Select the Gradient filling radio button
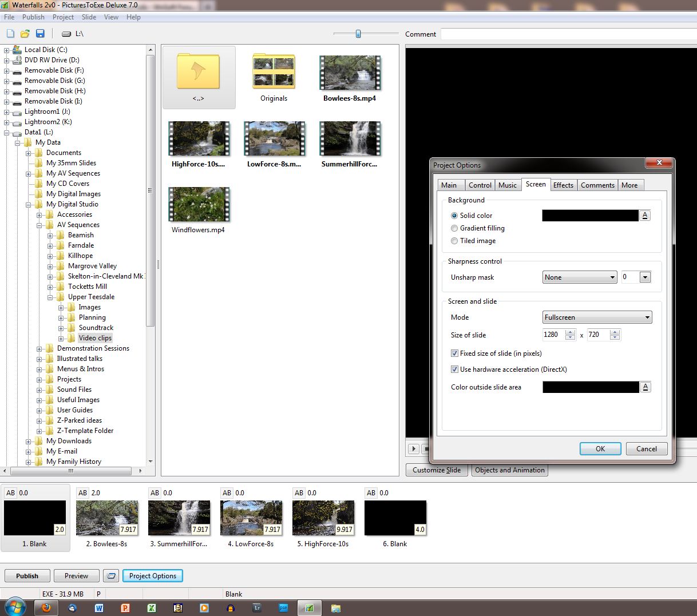 [454, 228]
